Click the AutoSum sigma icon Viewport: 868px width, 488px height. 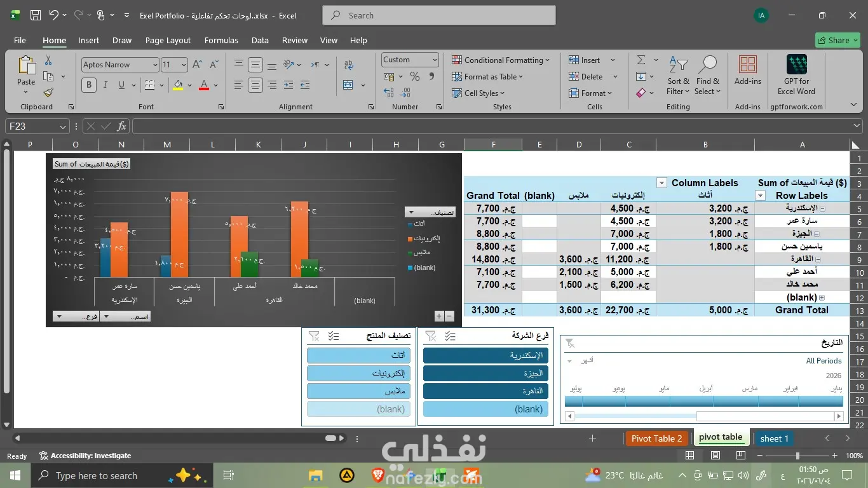pyautogui.click(x=641, y=60)
